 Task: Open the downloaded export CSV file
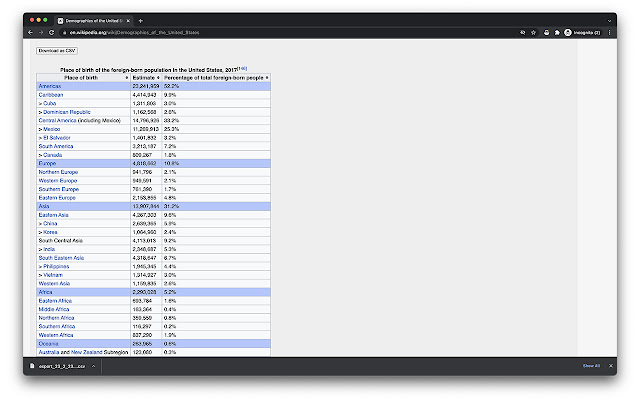pos(59,366)
